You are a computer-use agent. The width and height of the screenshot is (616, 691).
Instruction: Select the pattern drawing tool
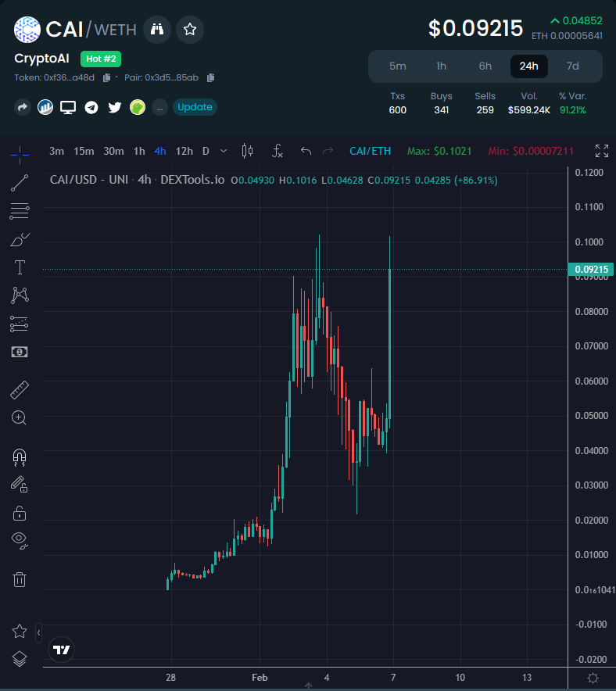pyautogui.click(x=20, y=295)
